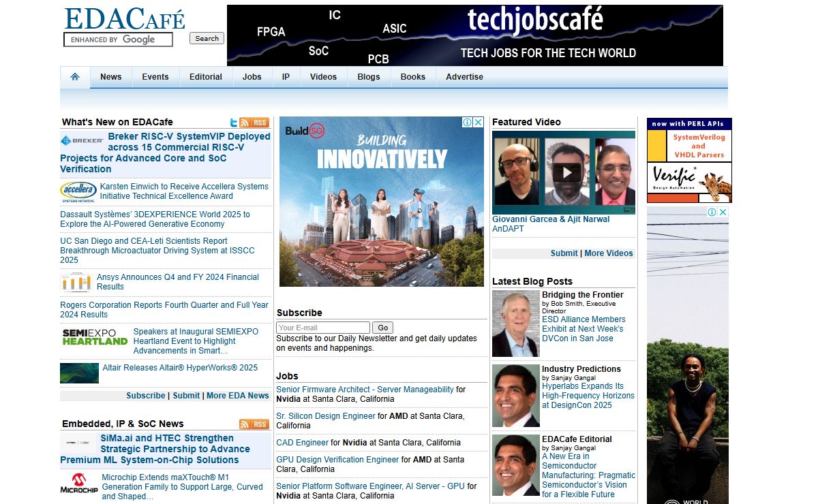The height and width of the screenshot is (504, 818).
Task: Open Ansys Q4 FY 2024 results article
Action: pyautogui.click(x=178, y=282)
